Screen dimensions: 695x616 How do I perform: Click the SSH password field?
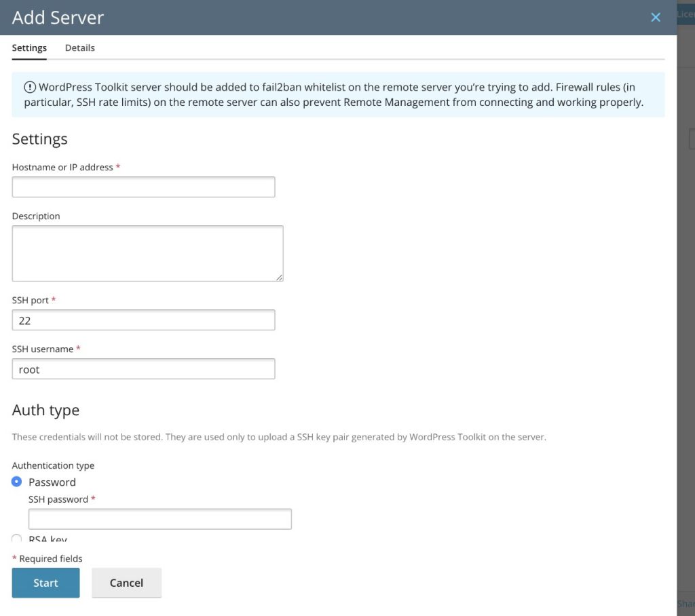point(160,519)
